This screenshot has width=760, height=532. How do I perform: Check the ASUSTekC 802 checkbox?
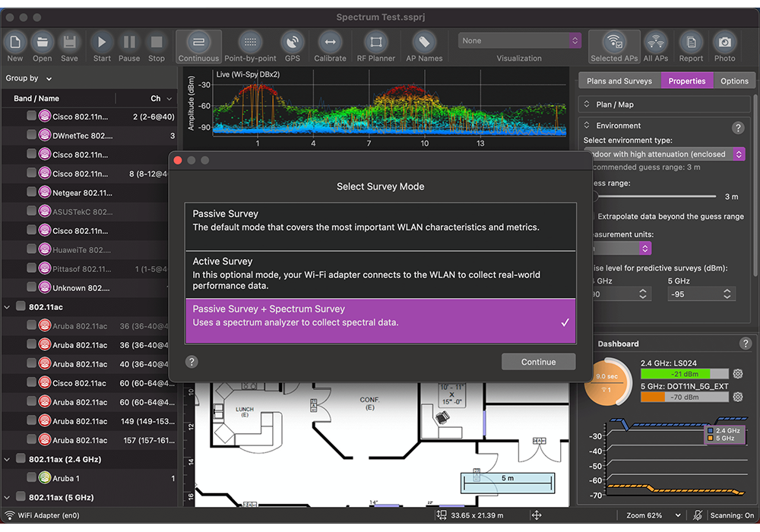(x=31, y=211)
